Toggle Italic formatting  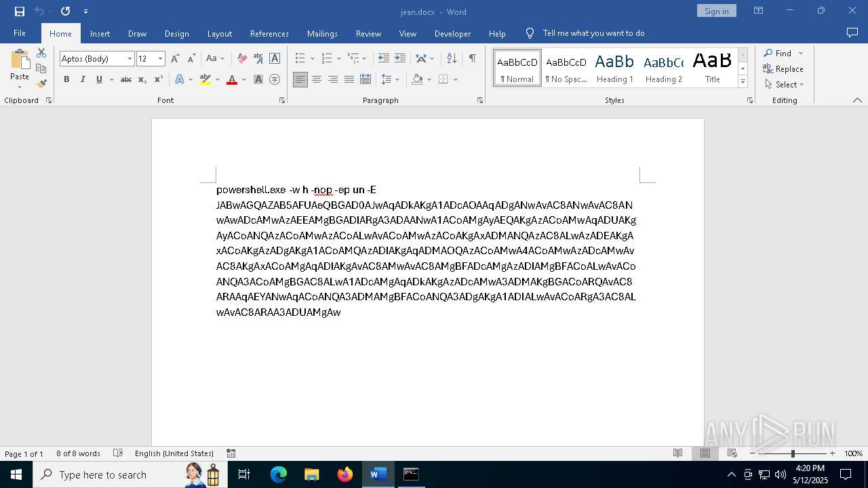pyautogui.click(x=83, y=80)
